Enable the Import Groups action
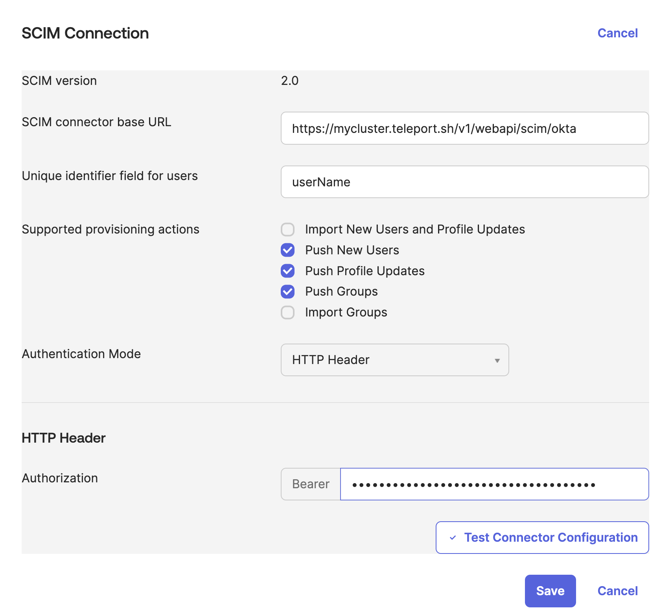 [287, 313]
